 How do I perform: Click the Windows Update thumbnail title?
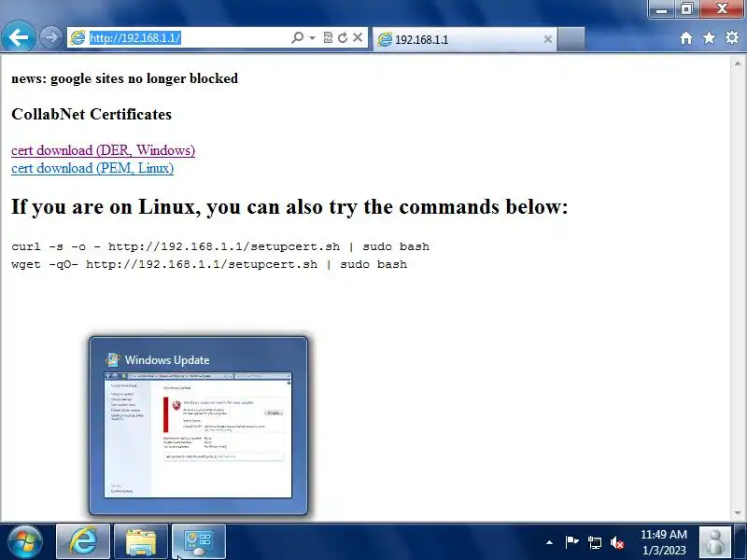(x=167, y=360)
